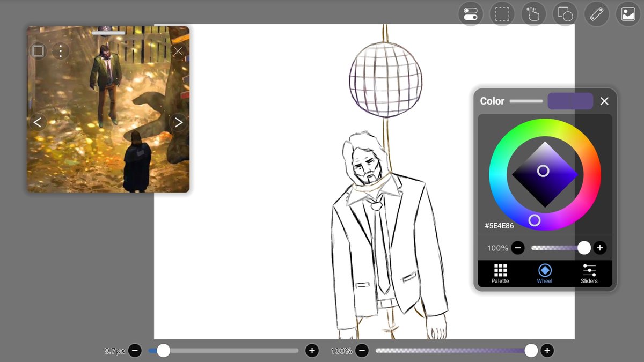Click the hue ring handle
This screenshot has width=644, height=362.
(534, 220)
